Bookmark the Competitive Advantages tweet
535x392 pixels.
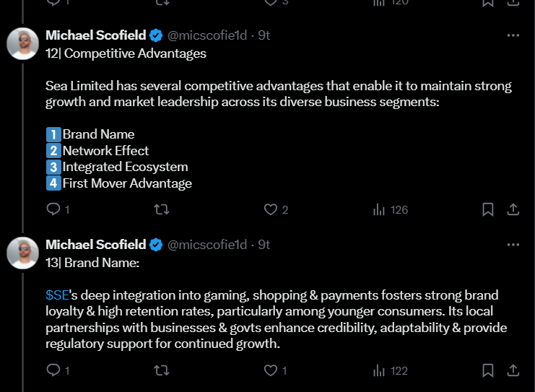488,209
